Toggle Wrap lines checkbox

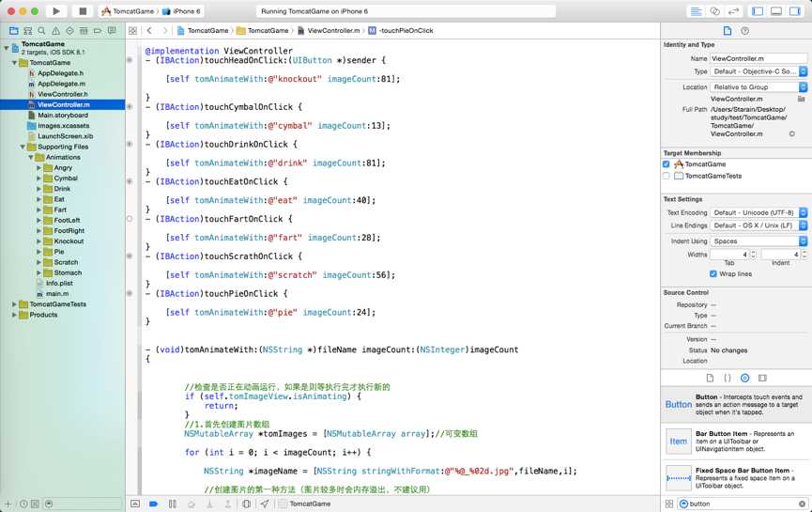point(713,273)
